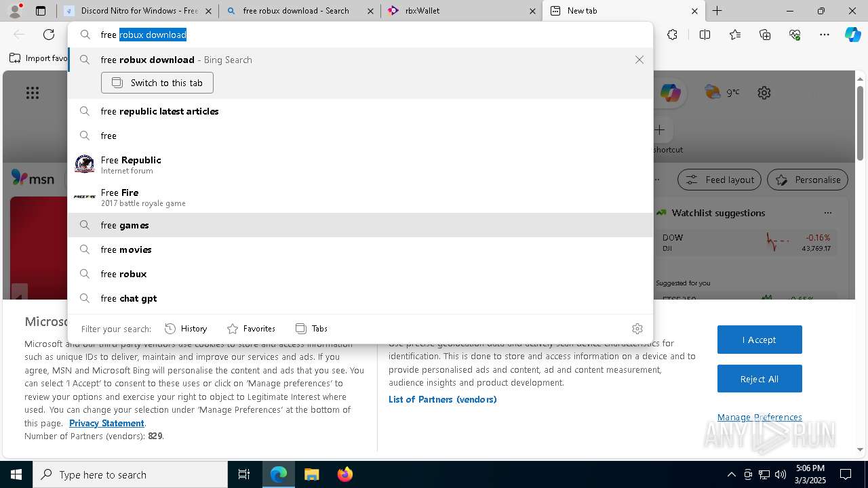Screen dimensions: 868x488
Task: Select the free games suggestion
Action: tap(359, 225)
